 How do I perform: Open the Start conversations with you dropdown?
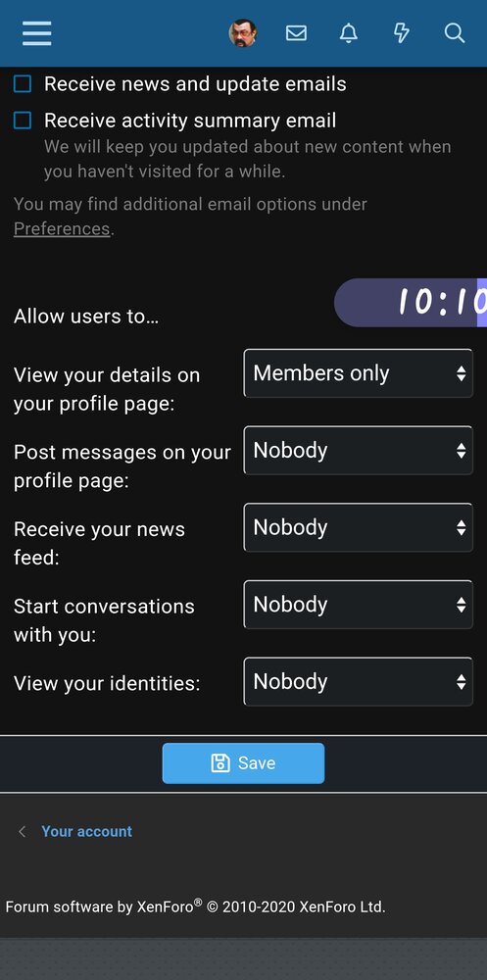tap(359, 605)
